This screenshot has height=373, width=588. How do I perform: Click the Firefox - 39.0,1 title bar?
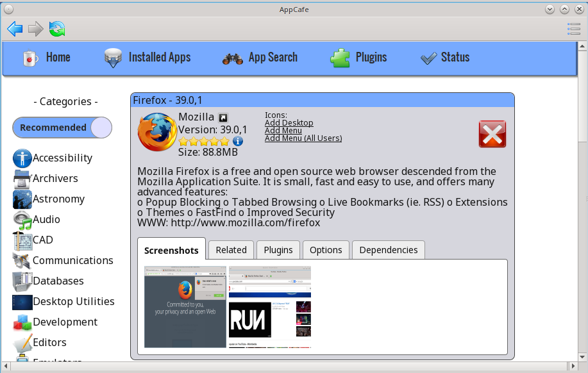[323, 100]
